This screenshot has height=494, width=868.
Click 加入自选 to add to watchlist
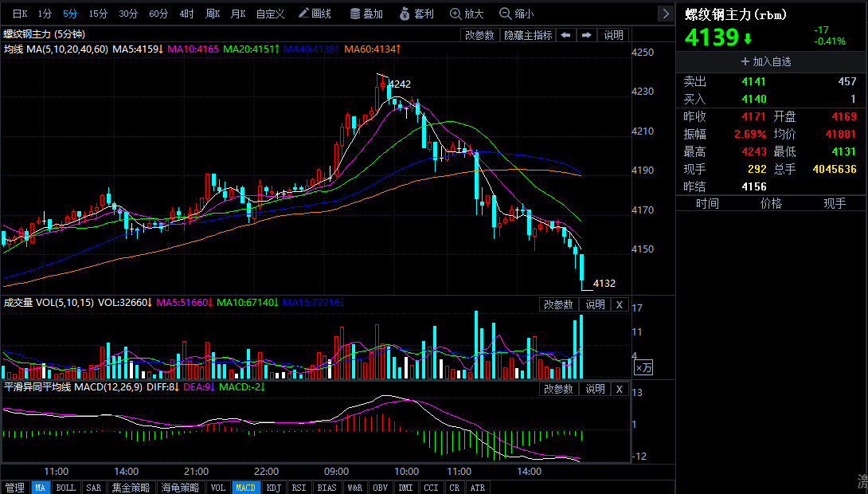(x=765, y=61)
